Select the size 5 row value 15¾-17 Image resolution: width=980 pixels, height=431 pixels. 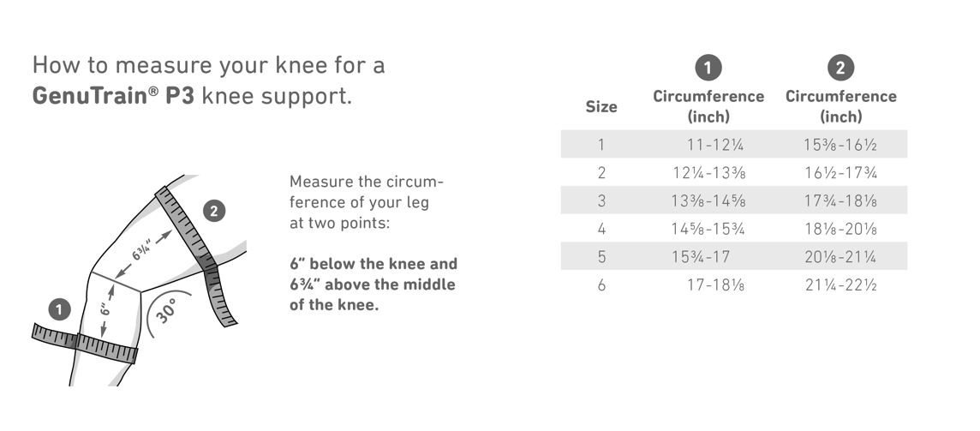click(x=701, y=256)
